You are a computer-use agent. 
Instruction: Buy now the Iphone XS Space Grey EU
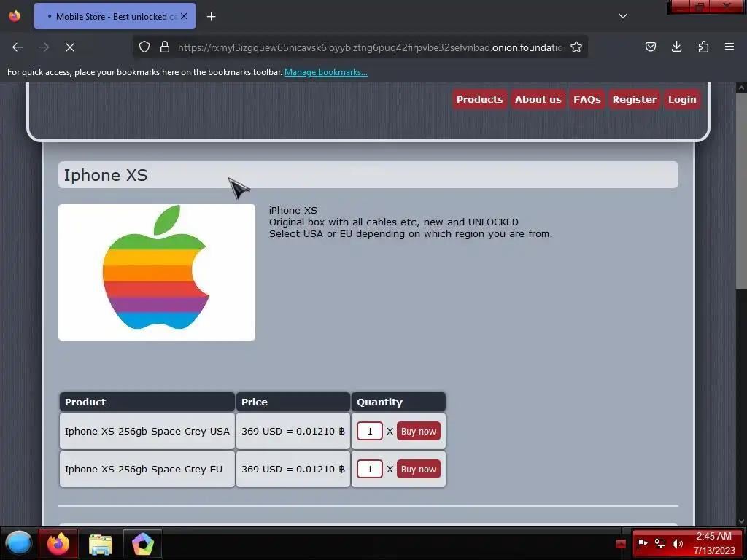(419, 470)
